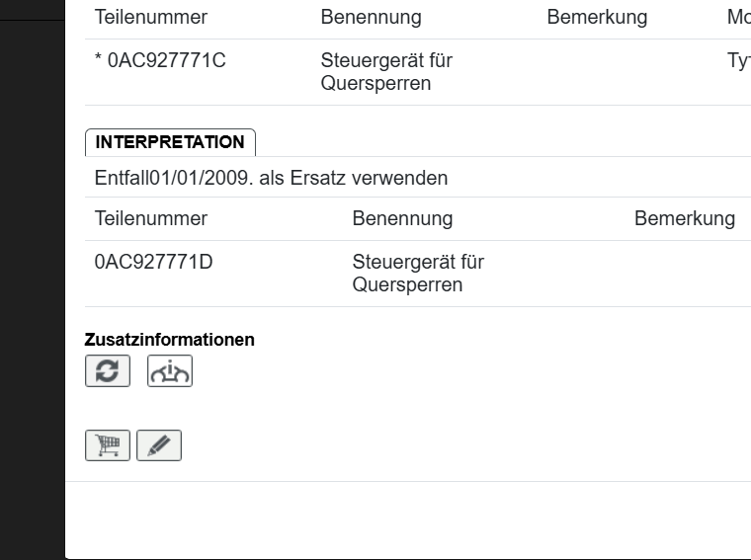Viewport: 751px width, 560px height.
Task: Click the refresh arrows icon under Zusatzinformationen
Action: coord(108,370)
